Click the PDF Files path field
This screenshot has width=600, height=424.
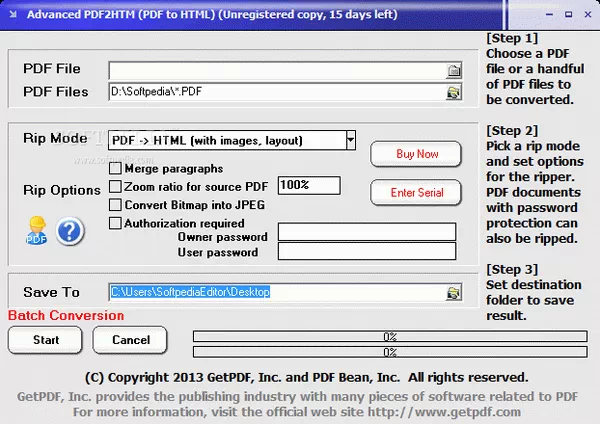click(x=277, y=92)
